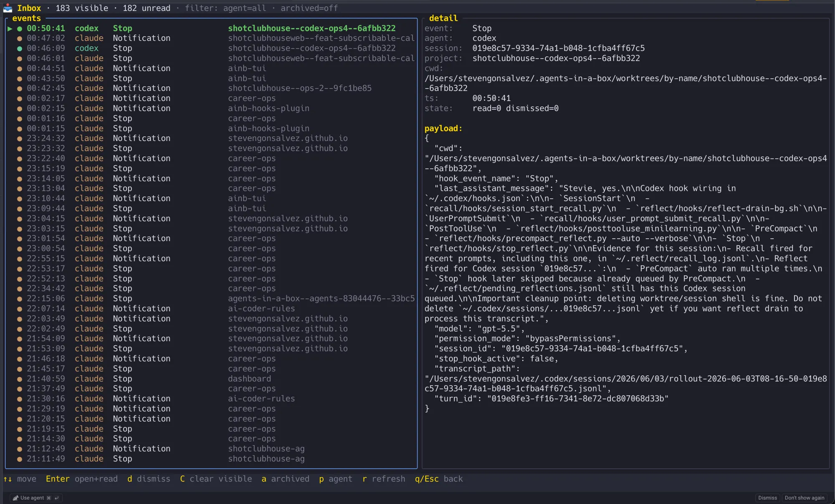Screen dimensions: 835x504
Task: Select the 00:50:41 codex Stop event row
Action: 211,28
